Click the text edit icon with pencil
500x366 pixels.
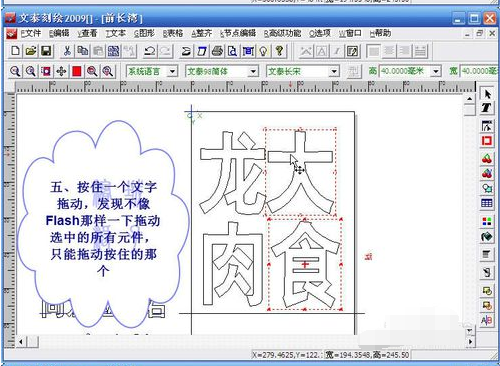[x=353, y=51]
